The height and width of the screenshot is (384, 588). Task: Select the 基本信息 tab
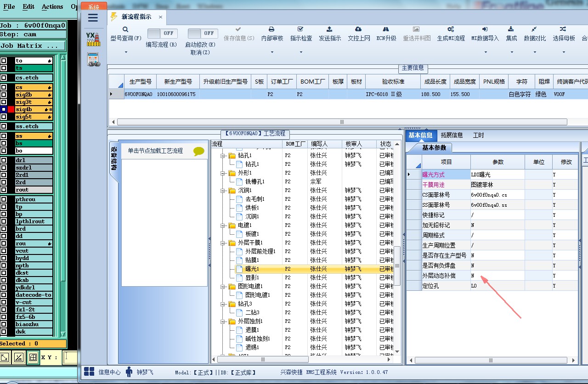point(420,135)
